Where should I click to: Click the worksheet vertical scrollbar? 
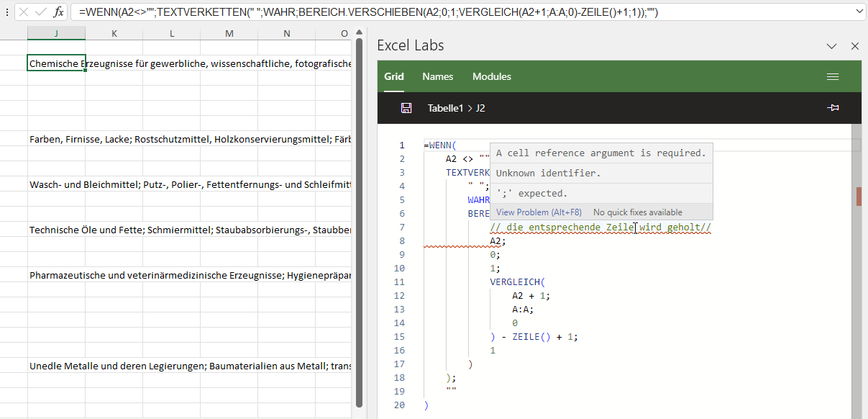[360, 216]
